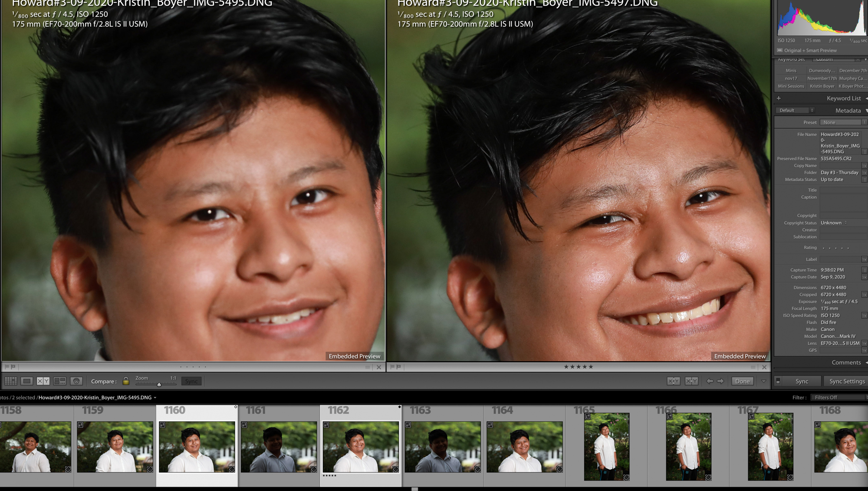Make candidate the new select
Image resolution: width=868 pixels, height=491 pixels.
coord(691,381)
